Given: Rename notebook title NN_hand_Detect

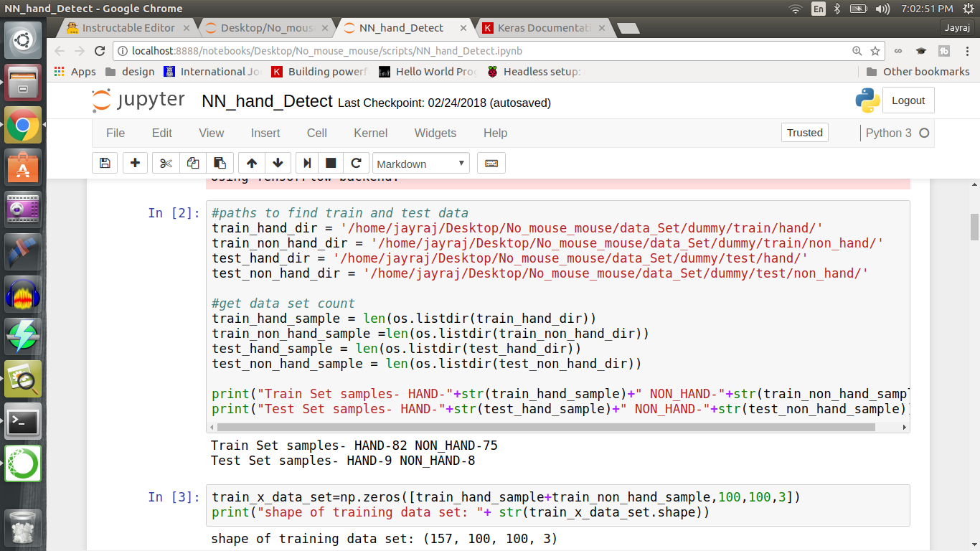Looking at the screenshot, I should click(x=267, y=101).
